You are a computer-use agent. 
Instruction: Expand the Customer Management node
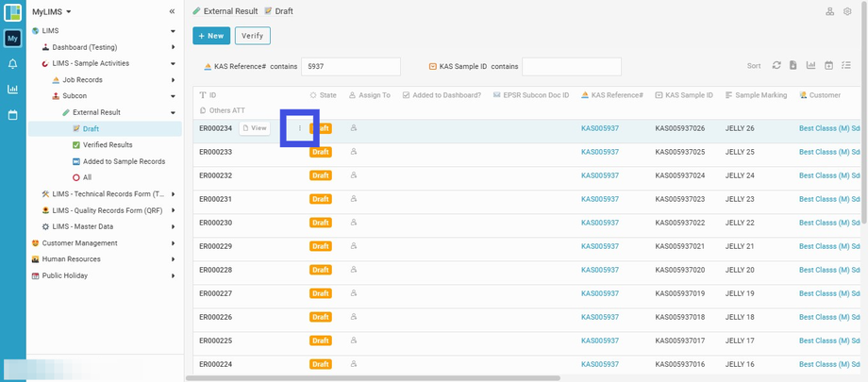click(x=174, y=243)
